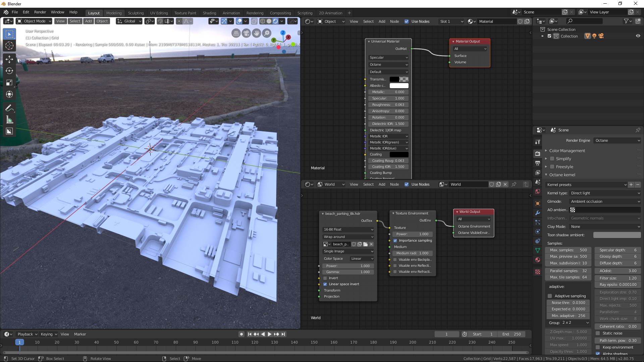Open the Modifiers wrench properties tab
The width and height of the screenshot is (644, 362).
[538, 213]
